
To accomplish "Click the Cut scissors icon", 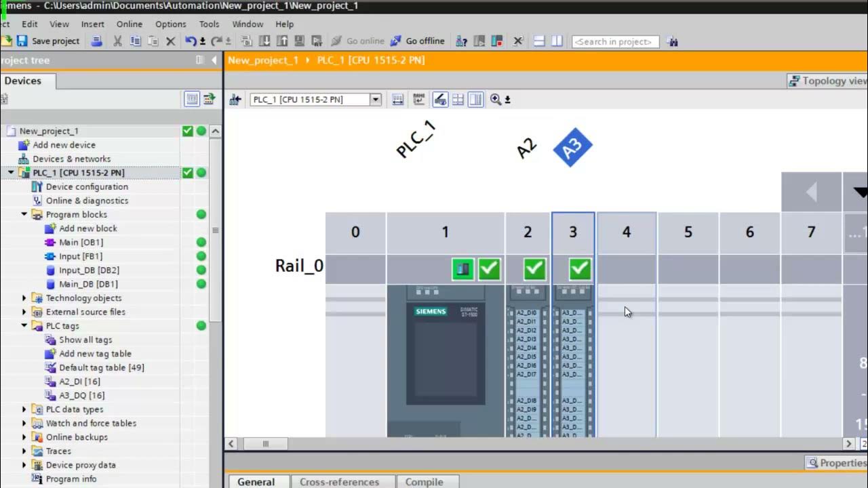I will pyautogui.click(x=117, y=41).
